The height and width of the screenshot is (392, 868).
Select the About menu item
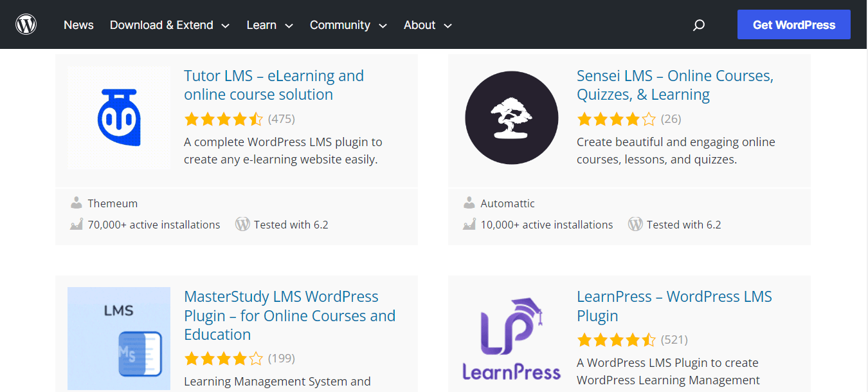coord(420,25)
